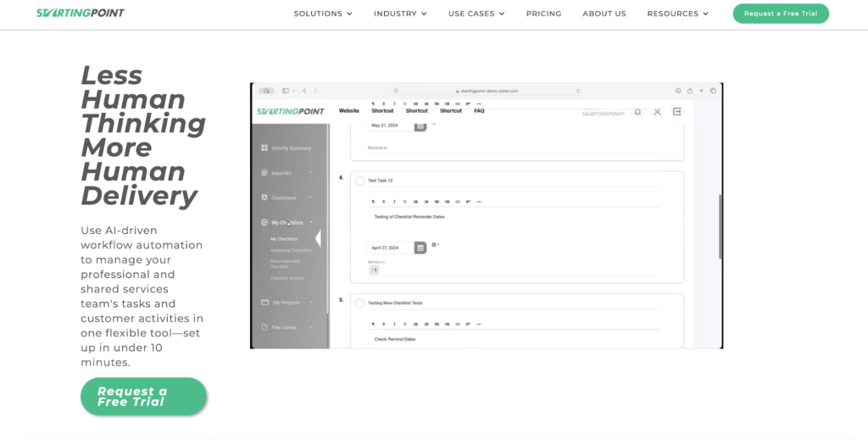Screen dimensions: 868x440
Task: Click Activity Summary grid icon in sidebar
Action: [x=264, y=148]
